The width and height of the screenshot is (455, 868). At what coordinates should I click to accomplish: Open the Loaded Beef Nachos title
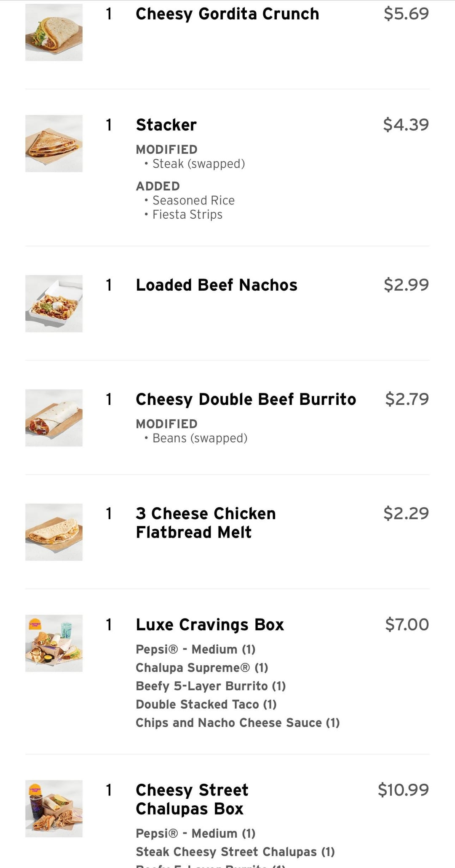[x=216, y=285]
